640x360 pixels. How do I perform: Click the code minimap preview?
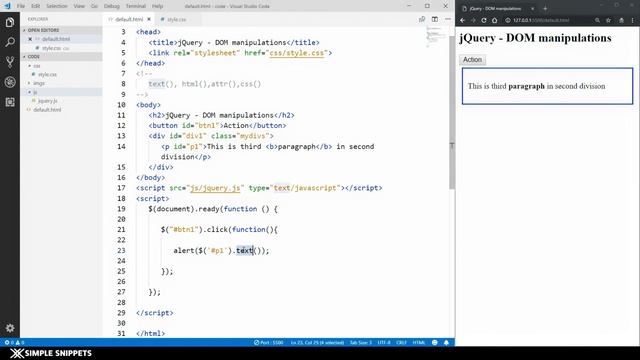click(x=435, y=37)
